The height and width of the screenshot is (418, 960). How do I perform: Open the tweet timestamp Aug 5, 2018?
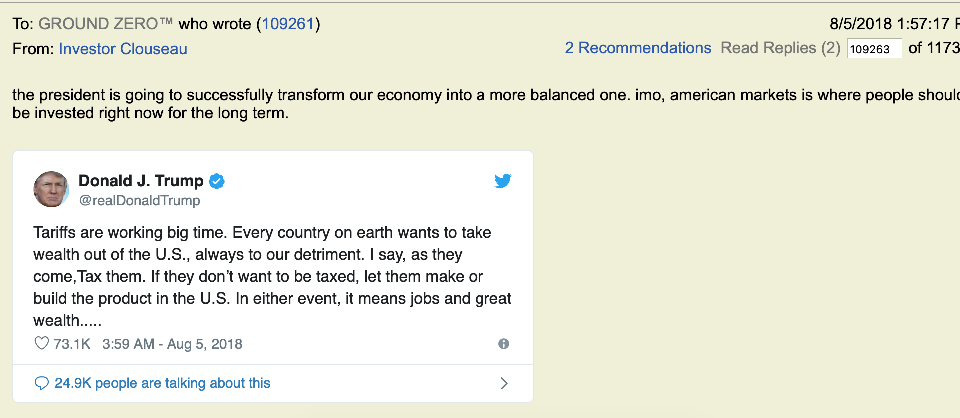[x=172, y=344]
